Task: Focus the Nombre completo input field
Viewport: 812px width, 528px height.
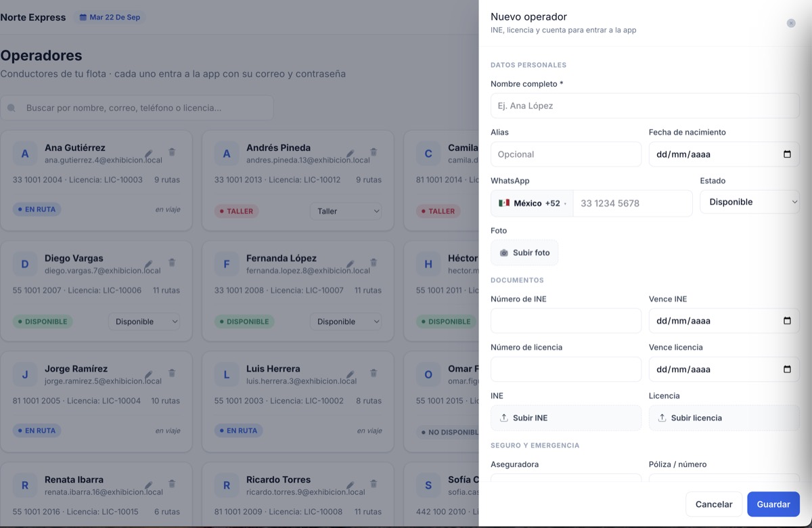Action: (645, 106)
